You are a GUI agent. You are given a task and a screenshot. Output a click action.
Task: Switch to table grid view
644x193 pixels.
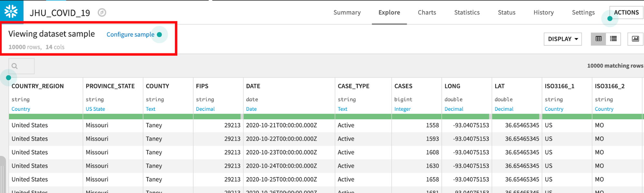coord(598,39)
